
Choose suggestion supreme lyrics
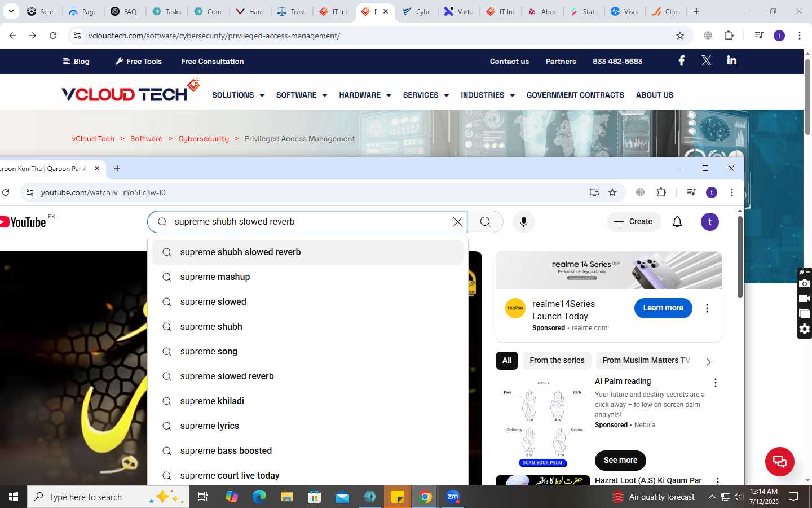click(x=308, y=426)
